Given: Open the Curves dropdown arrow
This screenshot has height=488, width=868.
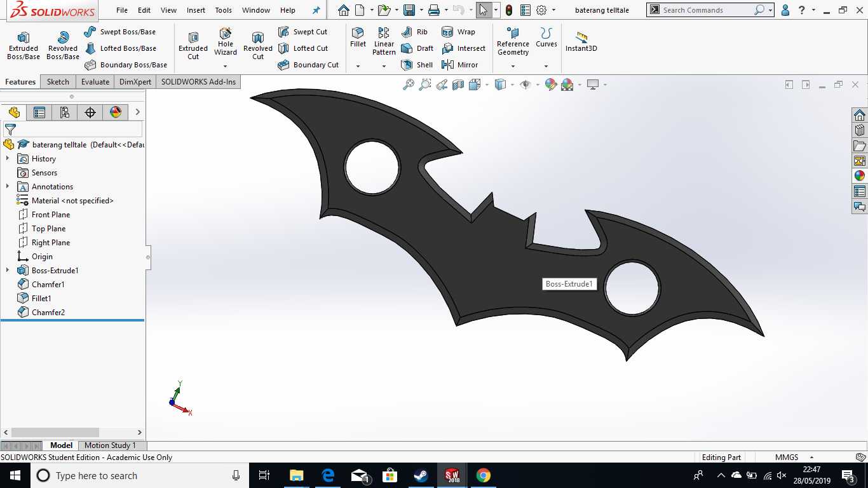Looking at the screenshot, I should click(546, 66).
